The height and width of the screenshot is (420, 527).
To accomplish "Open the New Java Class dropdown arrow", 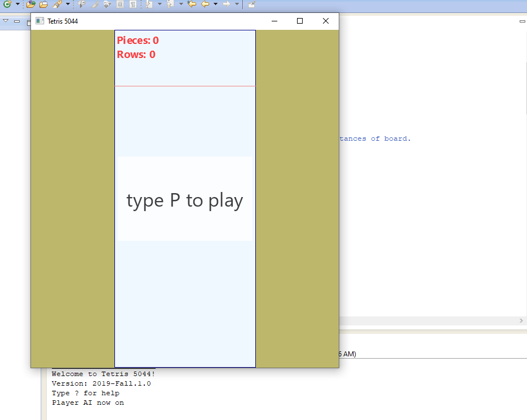I will click(x=18, y=4).
